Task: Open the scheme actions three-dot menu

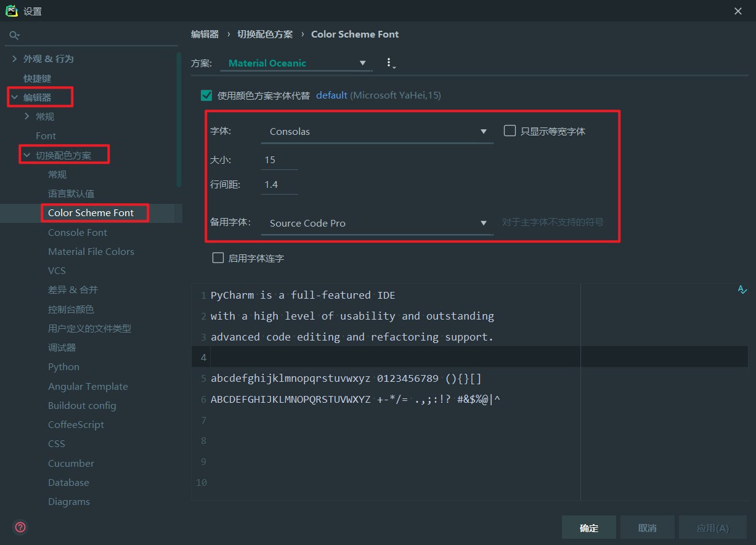Action: point(389,63)
